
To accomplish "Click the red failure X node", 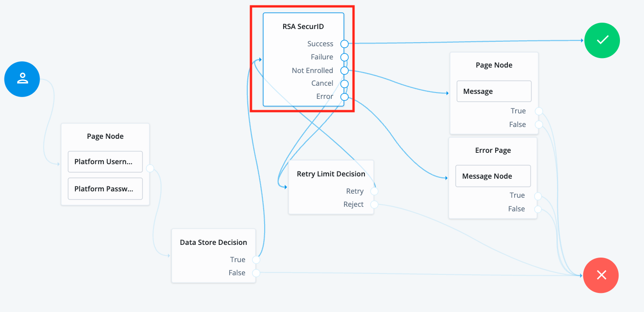I will pyautogui.click(x=601, y=275).
